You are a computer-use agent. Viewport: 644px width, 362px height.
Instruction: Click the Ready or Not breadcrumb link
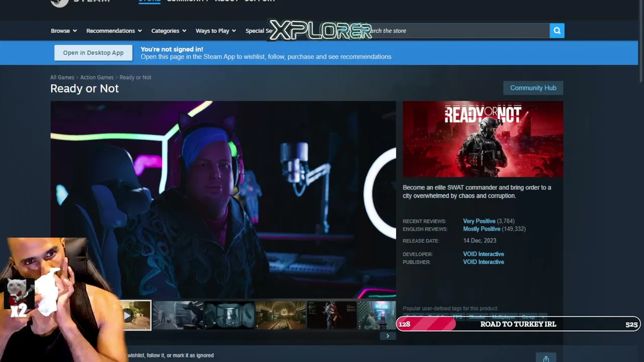[135, 77]
